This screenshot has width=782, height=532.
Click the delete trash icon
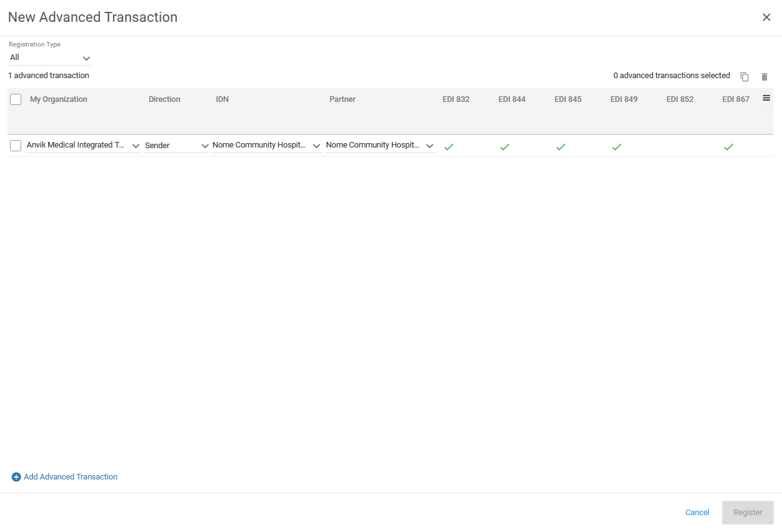764,76
